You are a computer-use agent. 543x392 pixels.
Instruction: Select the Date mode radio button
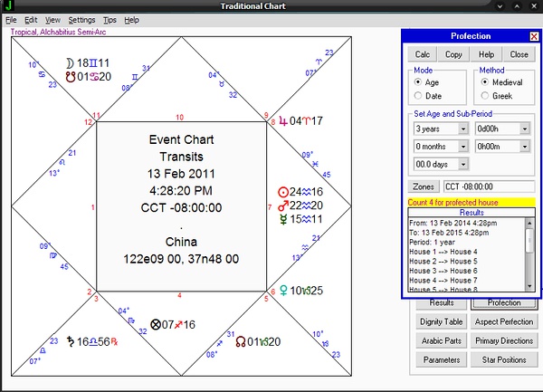pyautogui.click(x=417, y=94)
